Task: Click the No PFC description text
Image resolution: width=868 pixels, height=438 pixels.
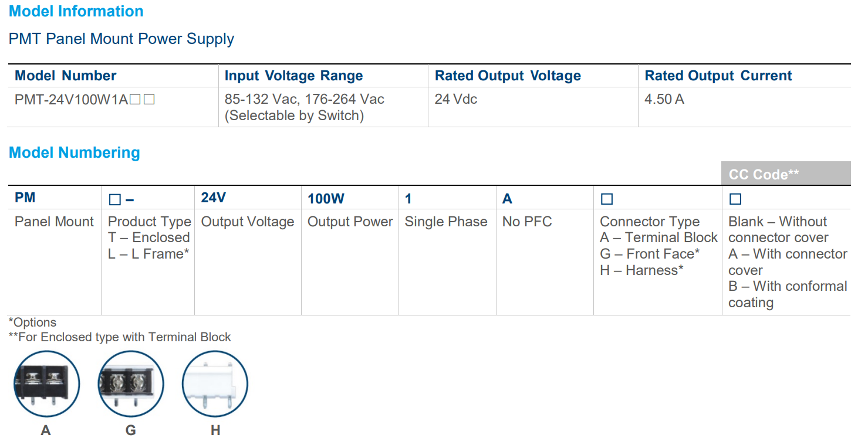Action: pos(527,222)
